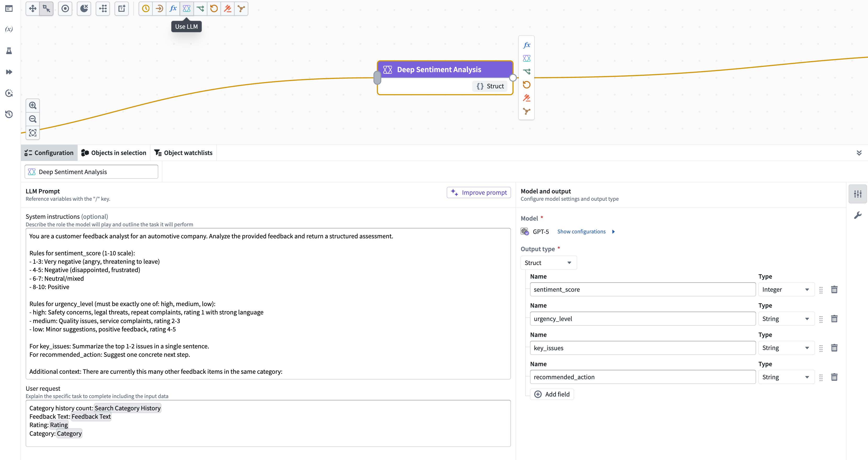Switch to the Objects in selection tab
The image size is (868, 460).
(114, 153)
